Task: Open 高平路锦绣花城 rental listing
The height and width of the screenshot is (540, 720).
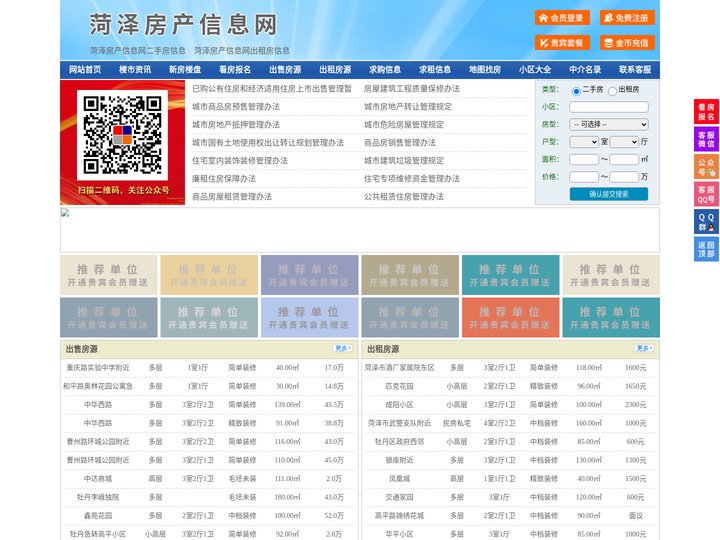Action: click(399, 516)
